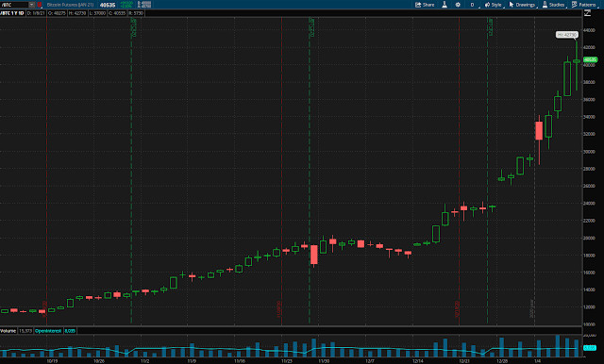This screenshot has height=364, width=604.
Task: Click the 40535 last price in header
Action: point(108,5)
